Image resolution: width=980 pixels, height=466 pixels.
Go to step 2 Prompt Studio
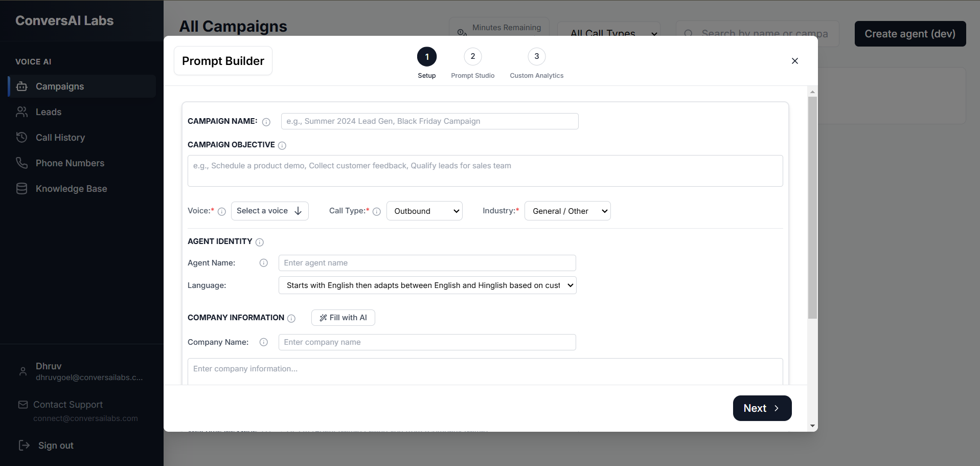[473, 56]
